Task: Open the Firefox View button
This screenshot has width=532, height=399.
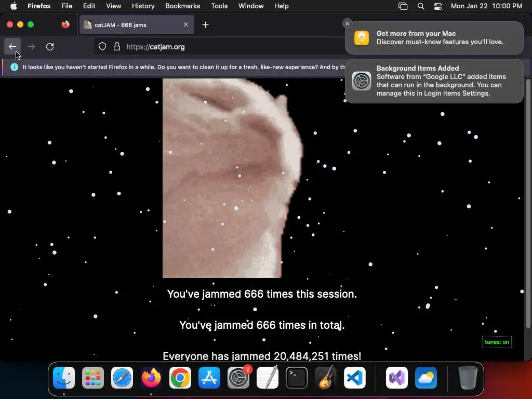Action: pyautogui.click(x=65, y=24)
